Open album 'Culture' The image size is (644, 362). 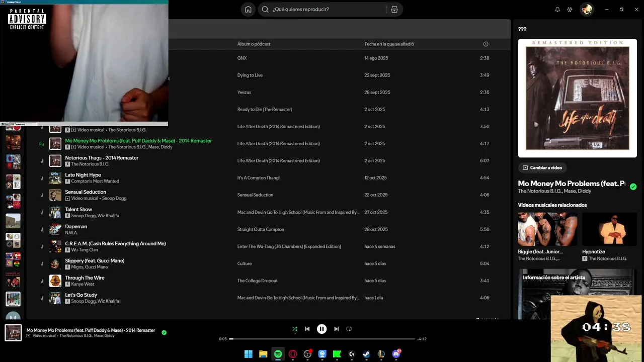tap(245, 263)
